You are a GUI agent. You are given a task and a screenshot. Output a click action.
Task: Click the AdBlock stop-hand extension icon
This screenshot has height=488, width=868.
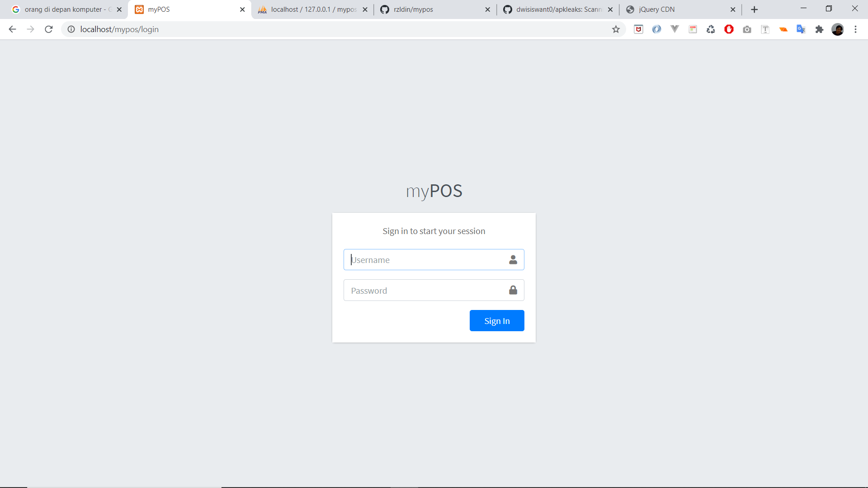729,29
